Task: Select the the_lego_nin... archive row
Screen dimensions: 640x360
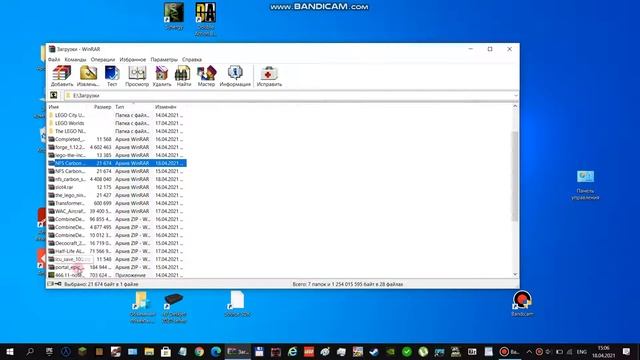Action: [116, 195]
